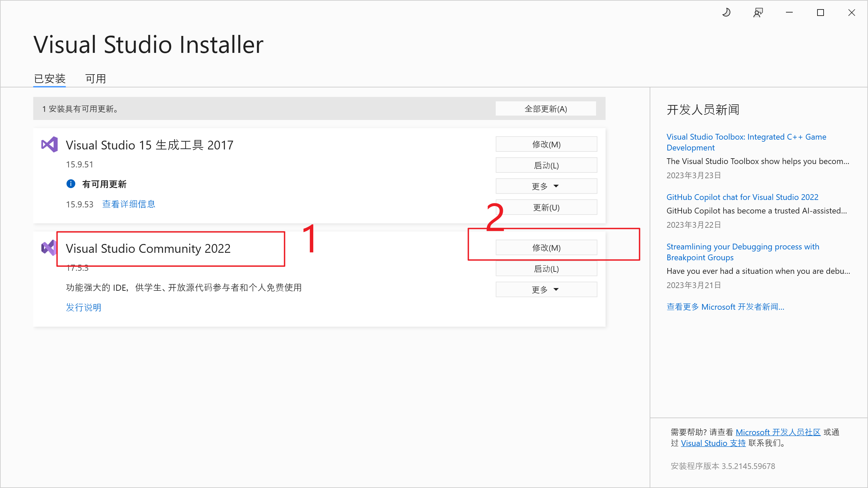Screen dimensions: 868x488
Task: Click 'GitHub Copilot has become a trusted' summary
Action: point(757,211)
